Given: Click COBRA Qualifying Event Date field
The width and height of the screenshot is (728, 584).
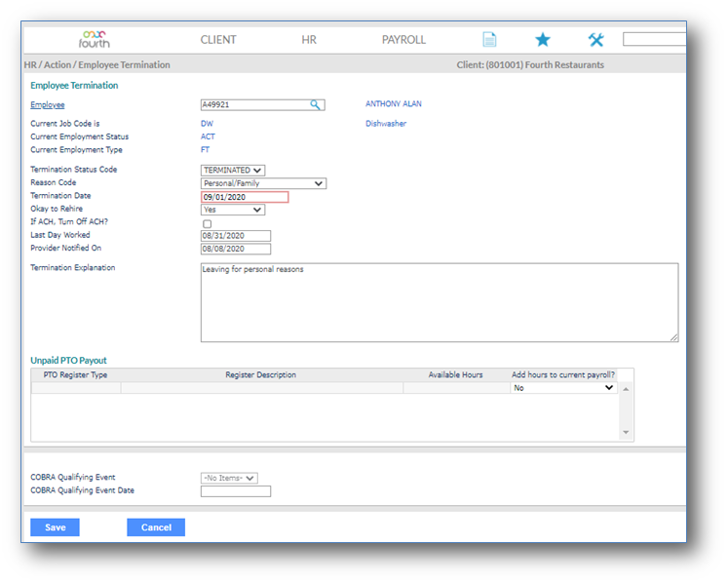Looking at the screenshot, I should 236,491.
